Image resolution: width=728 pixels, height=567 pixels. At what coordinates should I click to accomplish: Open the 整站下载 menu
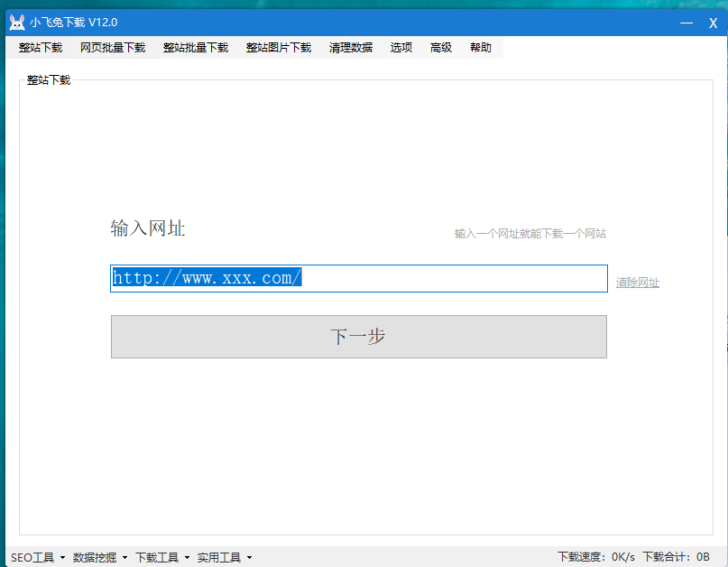[x=40, y=48]
